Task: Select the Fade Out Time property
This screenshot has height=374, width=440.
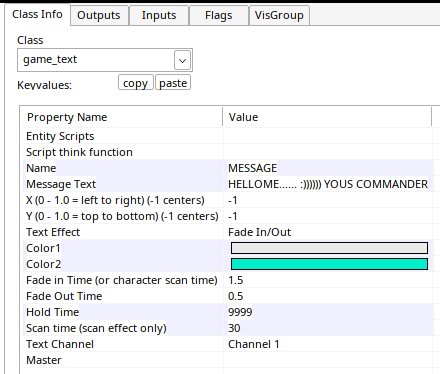Action: [64, 296]
